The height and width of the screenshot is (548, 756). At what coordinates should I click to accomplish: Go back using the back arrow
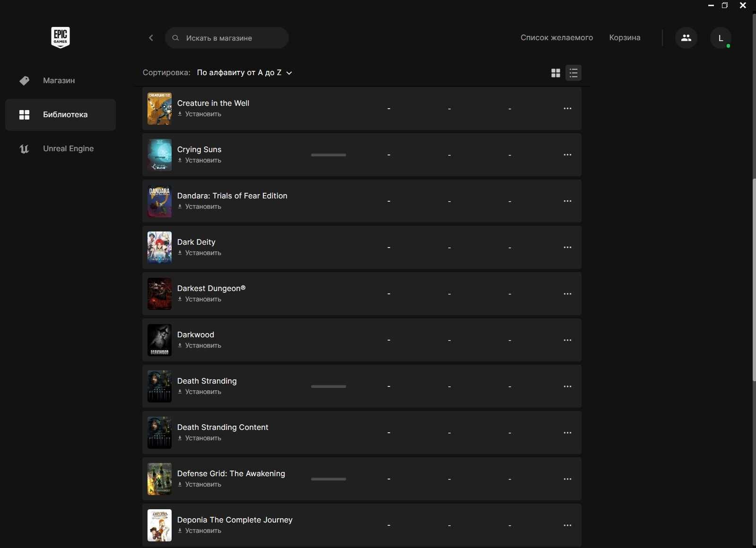pyautogui.click(x=151, y=38)
